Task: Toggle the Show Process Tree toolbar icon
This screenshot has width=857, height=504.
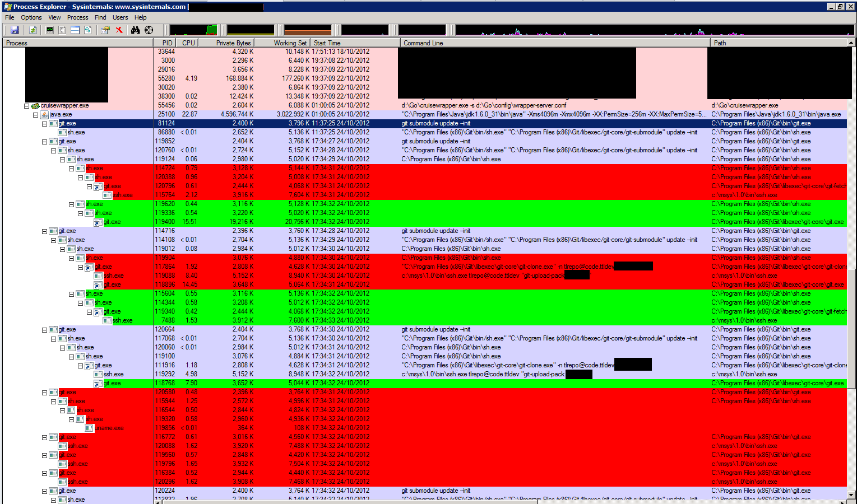Action: click(x=62, y=30)
